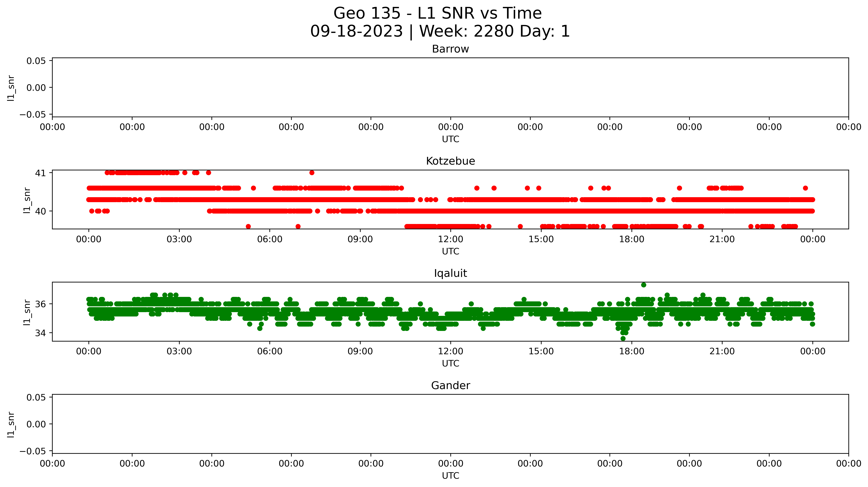Click the Barrow subplot title

[450, 49]
